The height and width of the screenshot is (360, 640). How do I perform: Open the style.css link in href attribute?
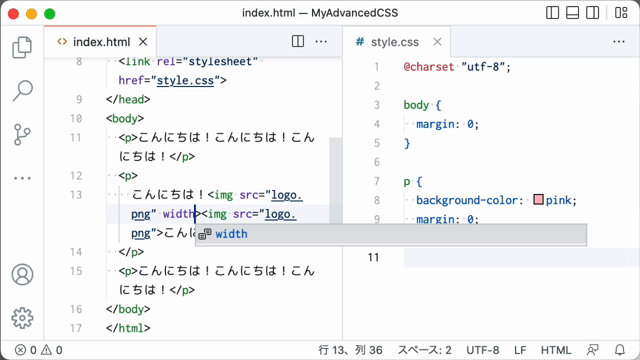point(185,80)
